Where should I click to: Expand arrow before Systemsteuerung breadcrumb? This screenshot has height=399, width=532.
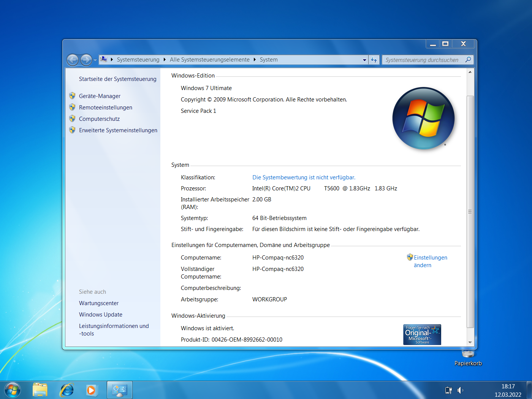[x=112, y=60]
